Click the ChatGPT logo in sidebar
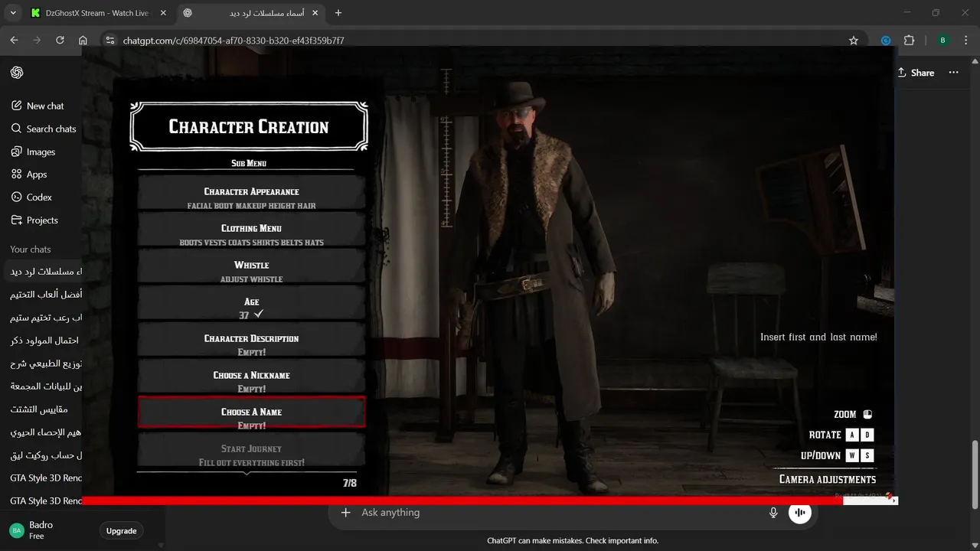The image size is (980, 551). point(17,73)
